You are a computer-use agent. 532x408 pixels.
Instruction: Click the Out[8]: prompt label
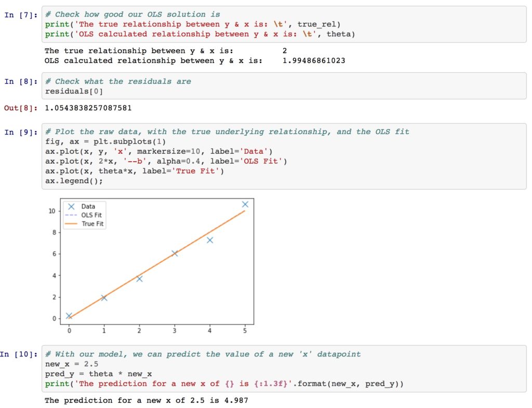click(x=21, y=108)
